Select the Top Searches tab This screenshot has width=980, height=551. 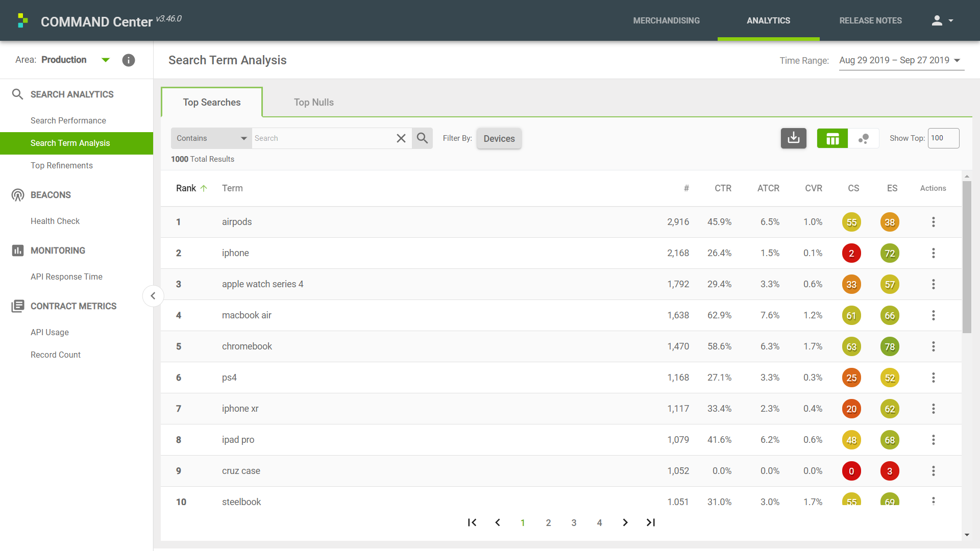point(212,102)
